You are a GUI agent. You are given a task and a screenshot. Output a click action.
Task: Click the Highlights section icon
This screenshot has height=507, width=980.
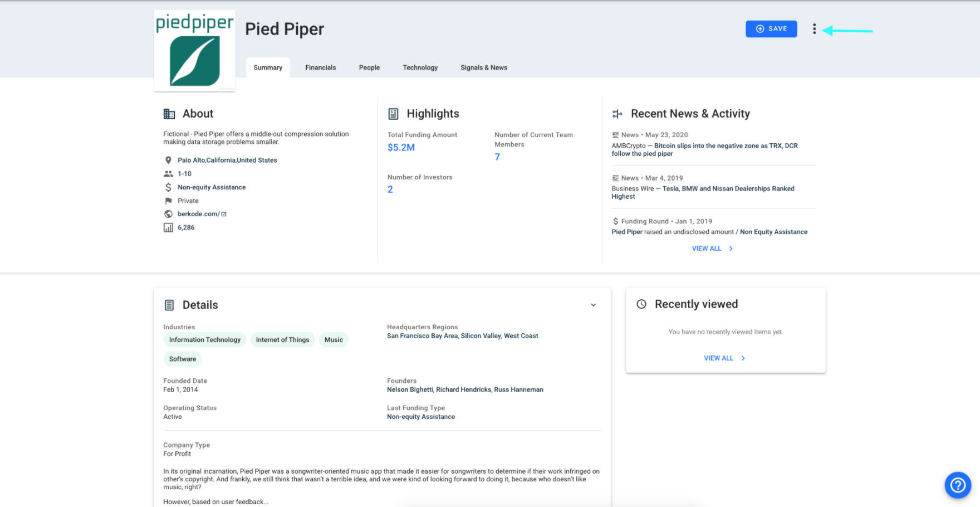click(393, 114)
